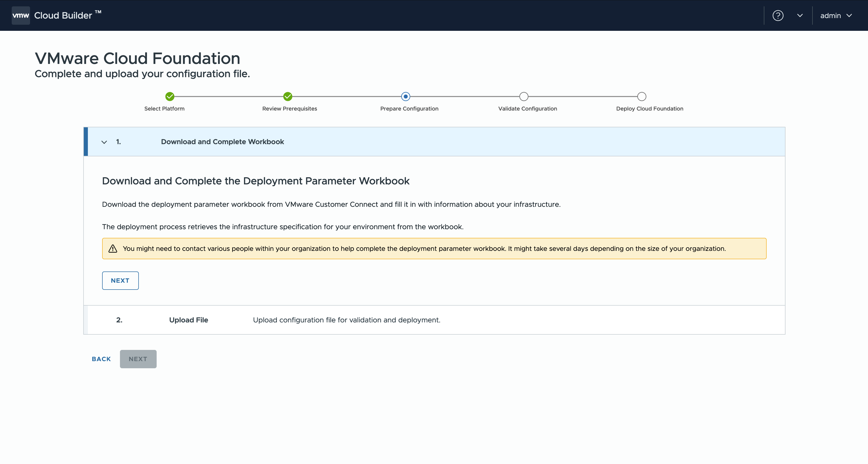Image resolution: width=868 pixels, height=464 pixels.
Task: Click the yellow warning message banner
Action: pos(434,249)
